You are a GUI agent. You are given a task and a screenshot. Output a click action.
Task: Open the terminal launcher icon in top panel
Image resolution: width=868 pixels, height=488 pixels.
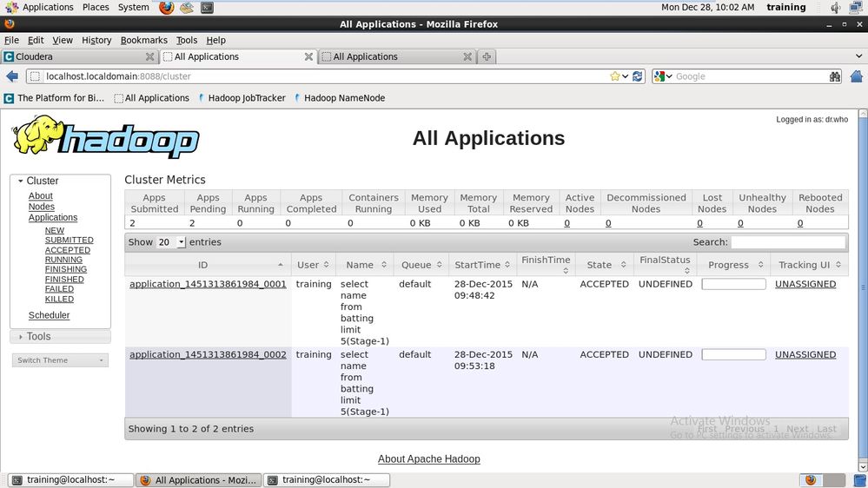pyautogui.click(x=207, y=7)
